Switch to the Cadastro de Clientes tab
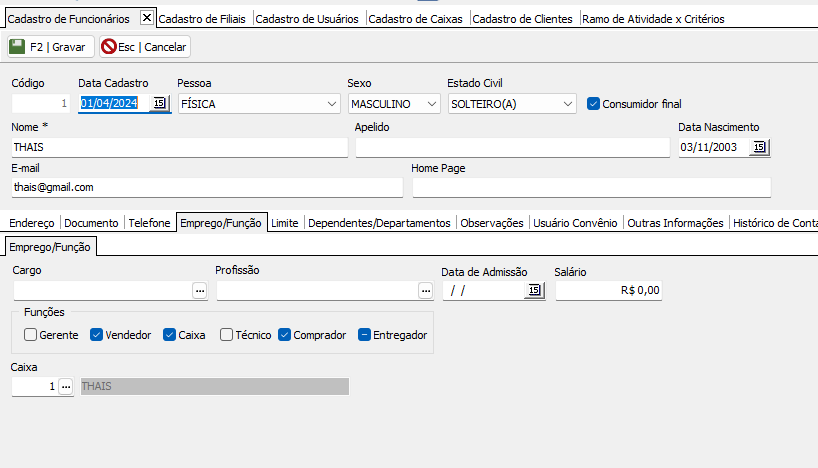This screenshot has width=818, height=468. [522, 19]
